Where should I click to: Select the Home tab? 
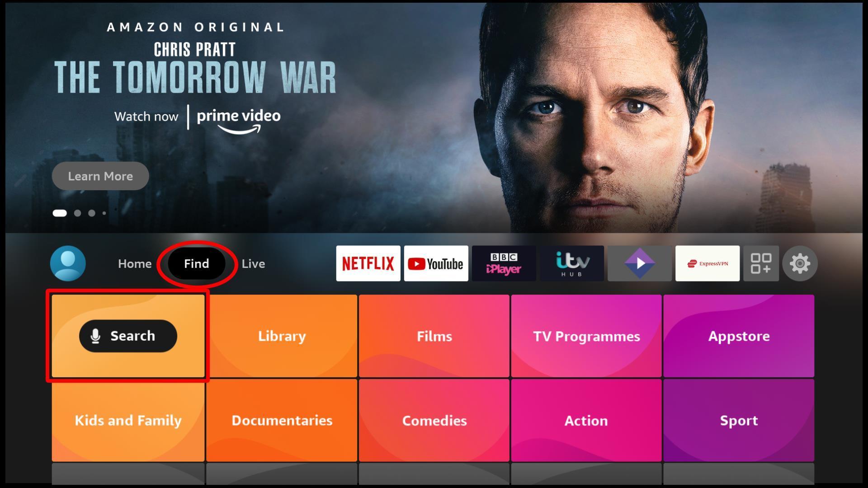click(134, 263)
